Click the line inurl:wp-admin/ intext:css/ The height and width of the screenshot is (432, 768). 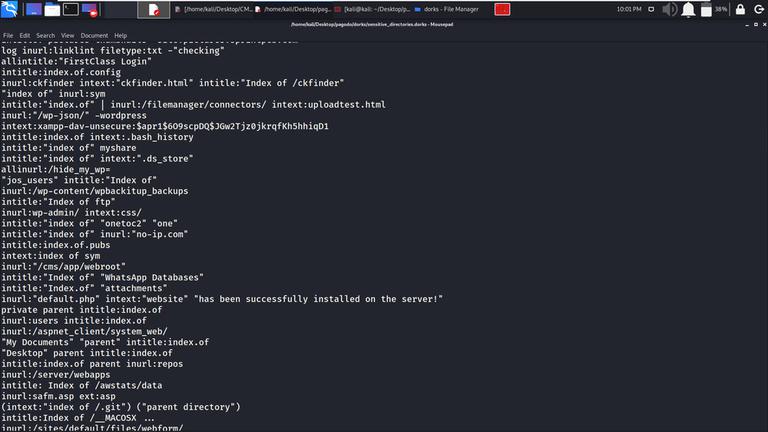click(72, 213)
